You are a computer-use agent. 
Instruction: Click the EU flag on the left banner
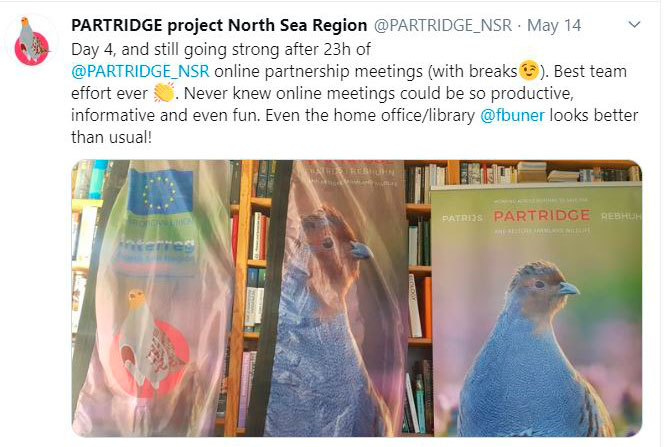click(x=160, y=192)
